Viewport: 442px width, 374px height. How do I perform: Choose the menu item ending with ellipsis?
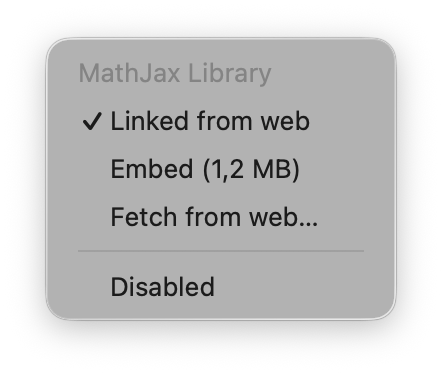tap(221, 217)
